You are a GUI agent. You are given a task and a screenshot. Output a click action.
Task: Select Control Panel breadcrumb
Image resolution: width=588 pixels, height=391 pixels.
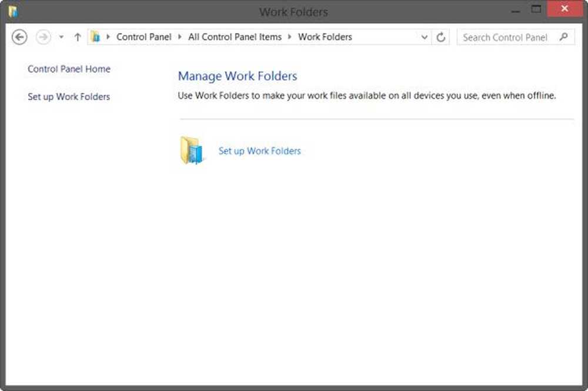tap(143, 36)
